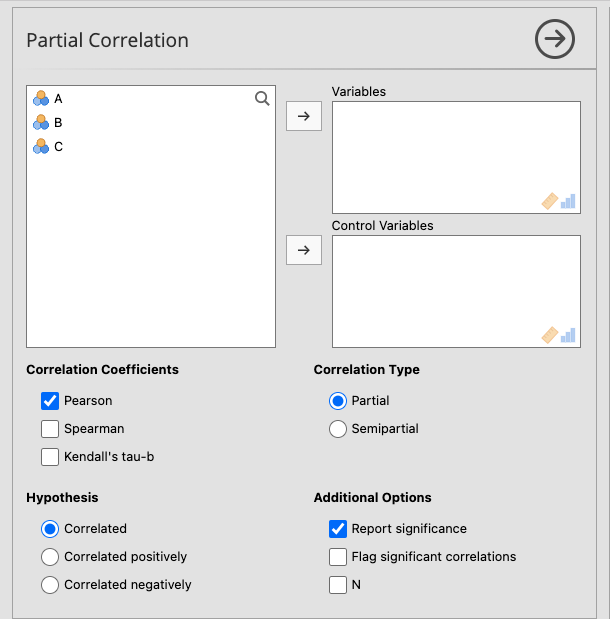The width and height of the screenshot is (610, 619).
Task: Enable the Spearman correlation coefficient
Action: coord(50,429)
